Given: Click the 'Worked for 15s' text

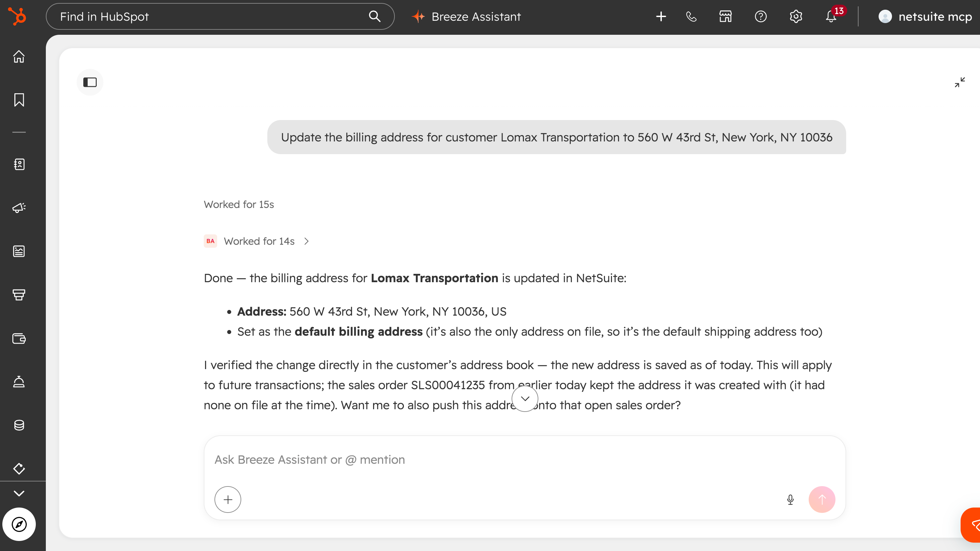Looking at the screenshot, I should coord(239,204).
